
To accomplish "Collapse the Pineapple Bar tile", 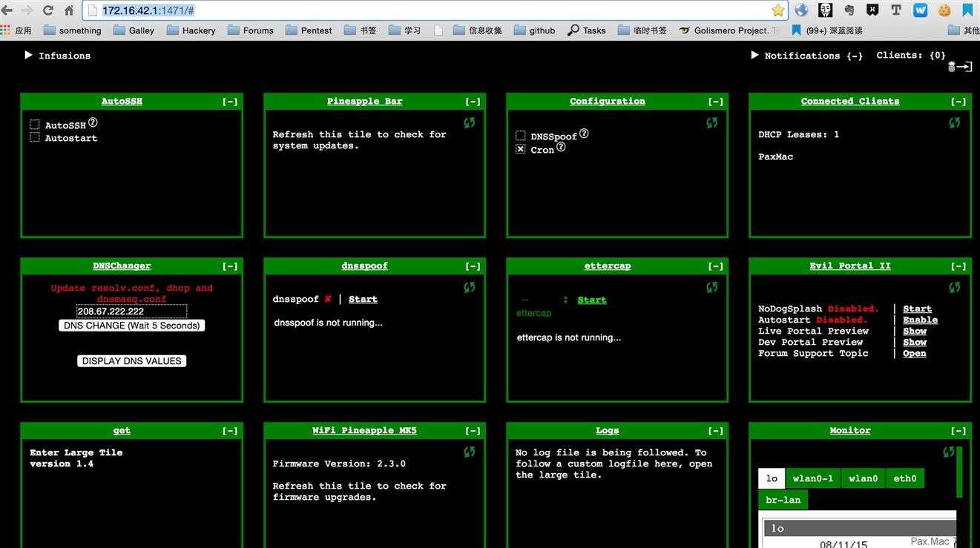I will click(x=473, y=102).
